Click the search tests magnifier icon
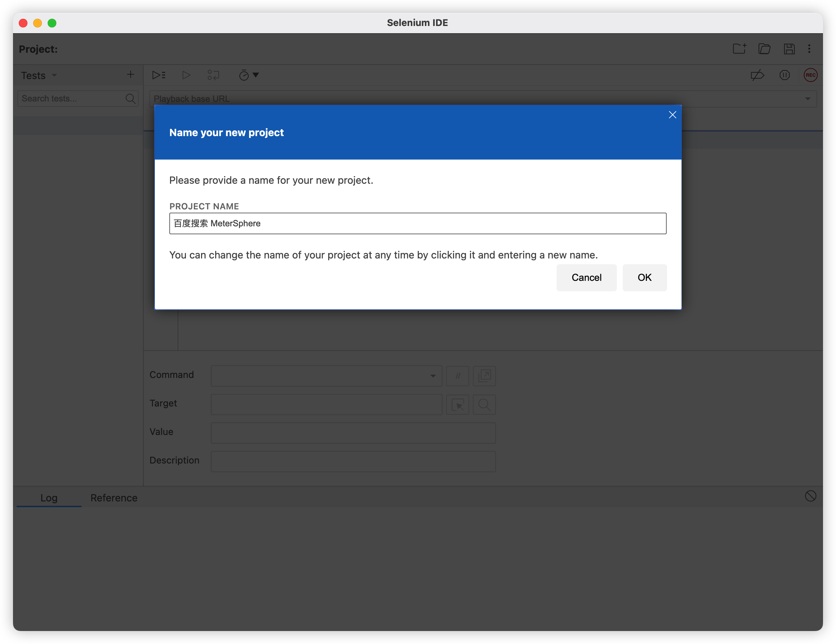Viewport: 836px width, 644px height. coord(131,99)
